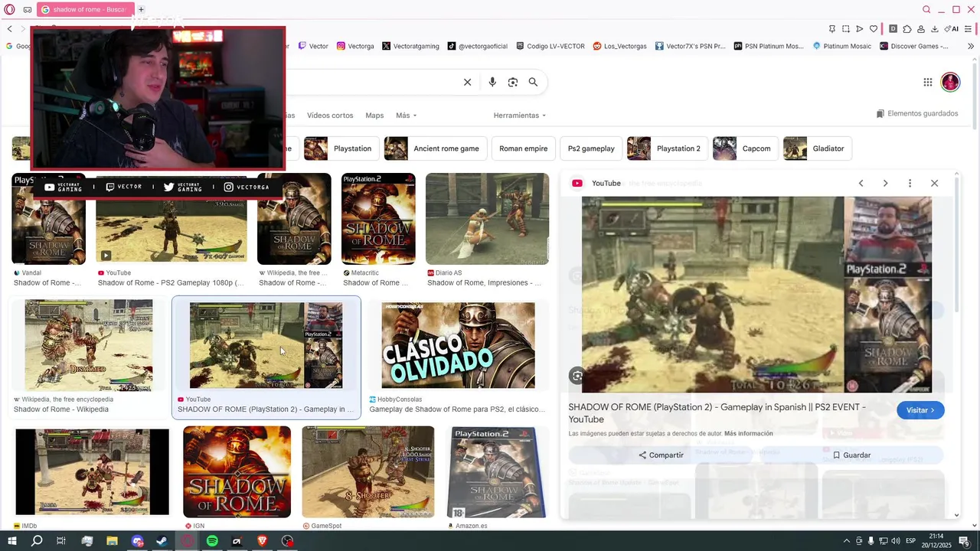Open the Vectoratgaming X bookmark

coord(410,46)
